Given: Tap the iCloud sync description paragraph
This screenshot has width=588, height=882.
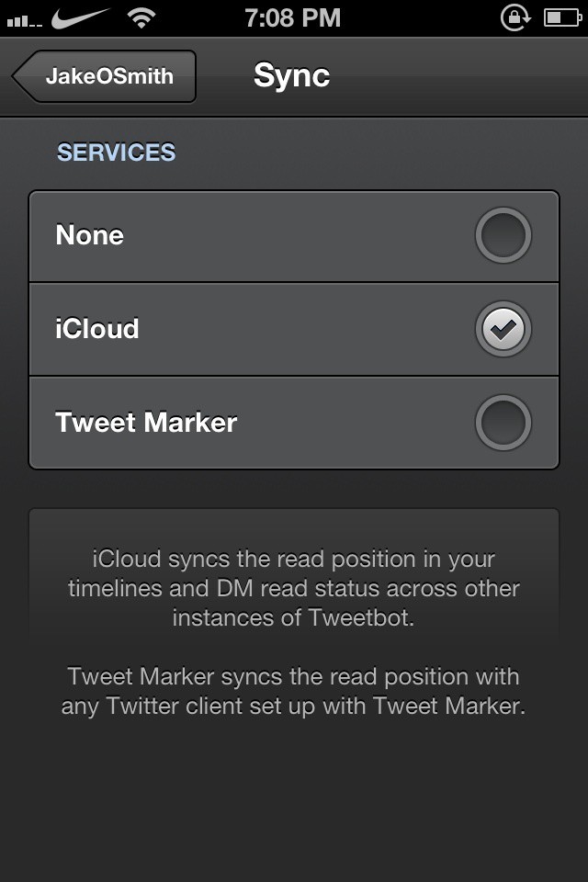Looking at the screenshot, I should 293,588.
